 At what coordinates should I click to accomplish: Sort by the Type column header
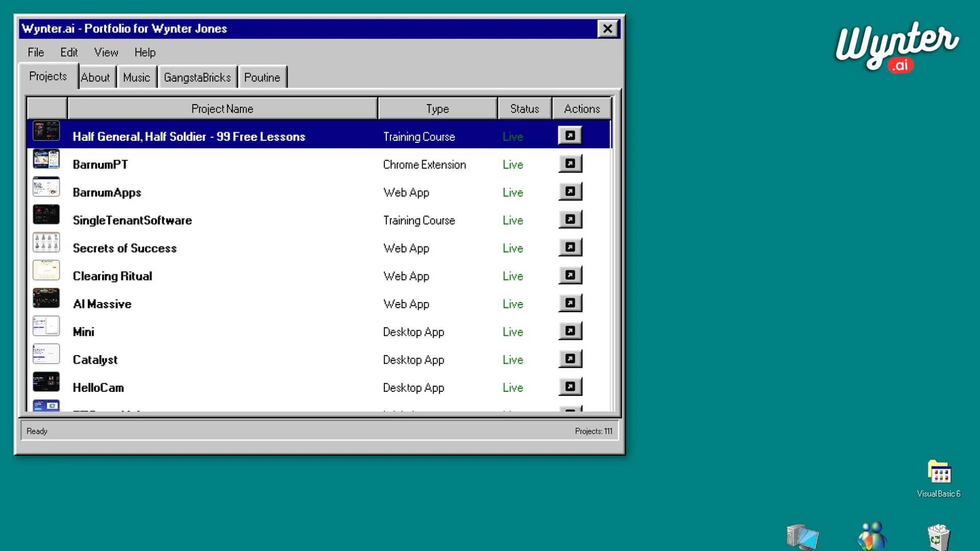pyautogui.click(x=437, y=109)
